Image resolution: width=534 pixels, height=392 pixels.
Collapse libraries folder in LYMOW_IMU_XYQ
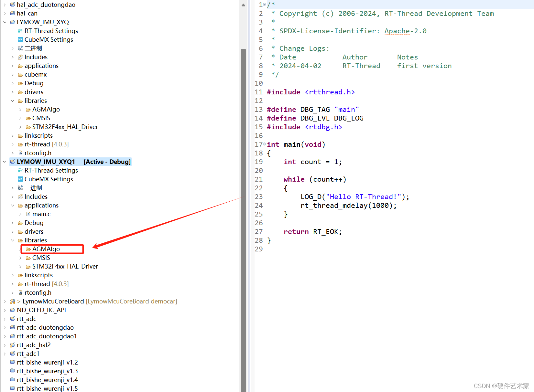coord(13,101)
